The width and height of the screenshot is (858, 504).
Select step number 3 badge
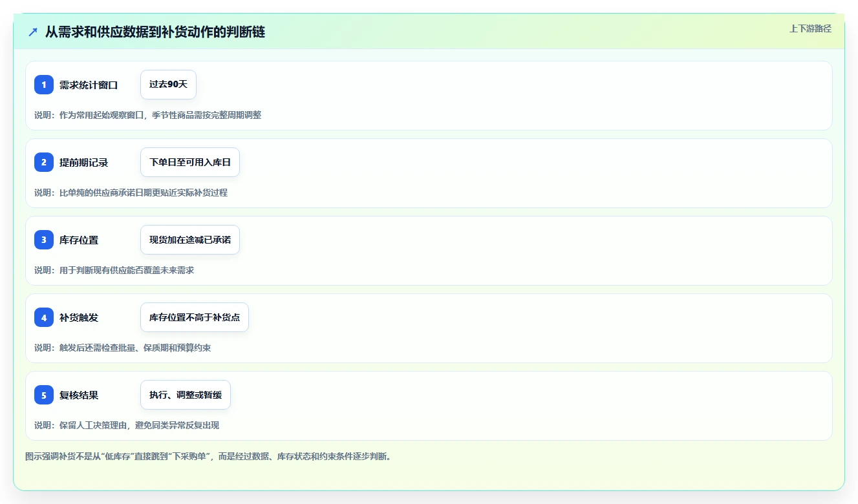pos(44,240)
